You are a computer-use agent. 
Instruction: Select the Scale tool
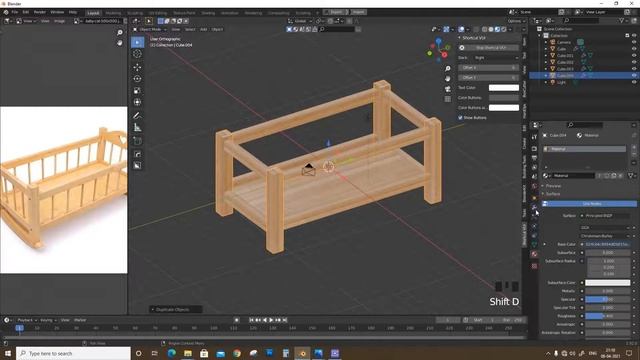[x=138, y=91]
